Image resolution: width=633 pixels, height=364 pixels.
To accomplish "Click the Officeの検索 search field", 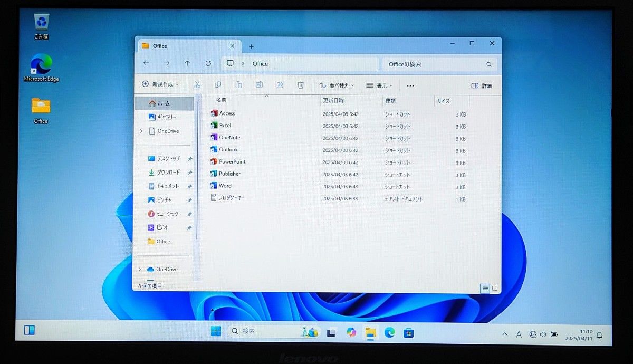I will click(x=439, y=64).
